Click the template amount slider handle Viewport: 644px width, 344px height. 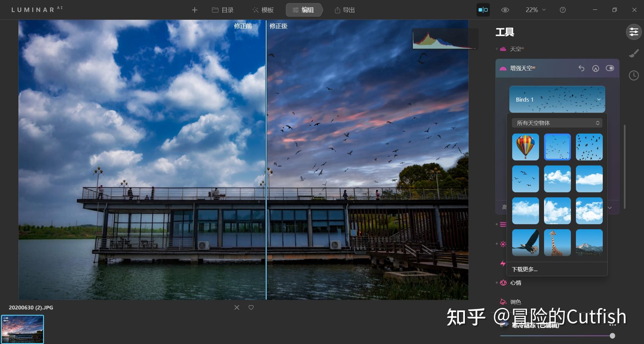(612, 336)
